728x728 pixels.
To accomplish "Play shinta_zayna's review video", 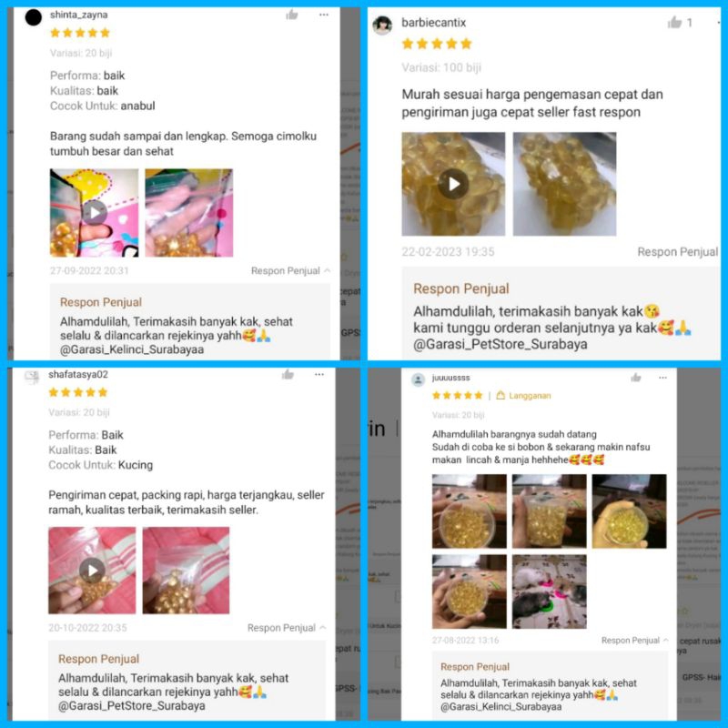I will [95, 213].
